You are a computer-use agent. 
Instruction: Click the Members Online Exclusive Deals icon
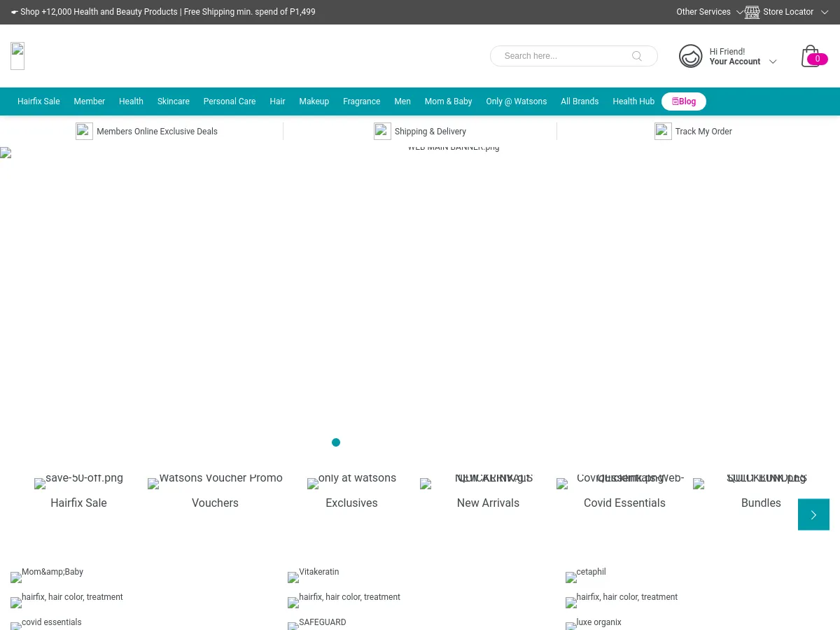tap(84, 131)
